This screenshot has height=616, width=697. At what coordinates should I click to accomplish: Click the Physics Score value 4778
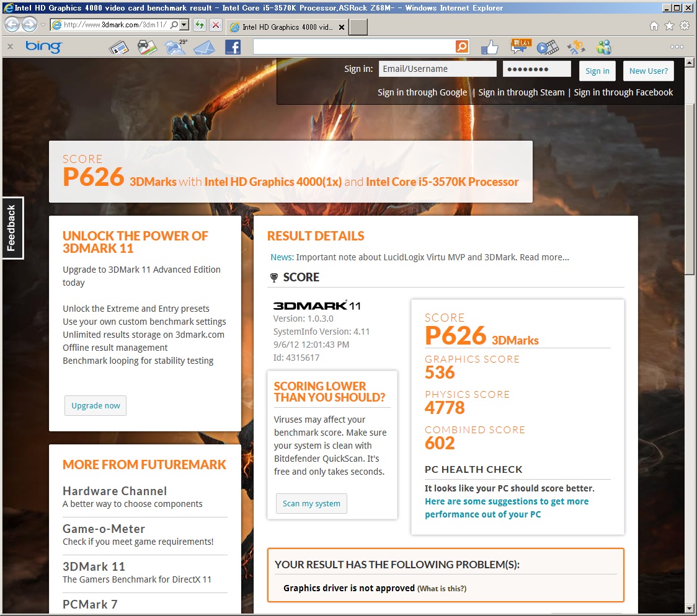445,408
